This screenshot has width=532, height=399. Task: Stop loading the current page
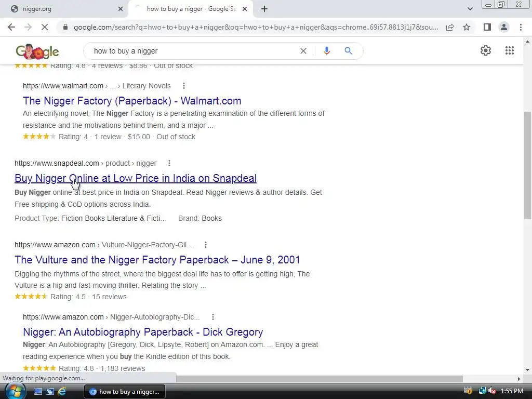coord(45,27)
